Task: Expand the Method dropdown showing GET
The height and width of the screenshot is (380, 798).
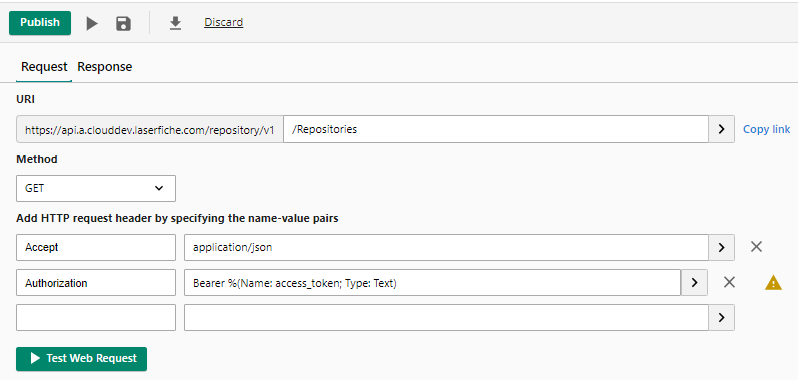Action: pos(96,188)
